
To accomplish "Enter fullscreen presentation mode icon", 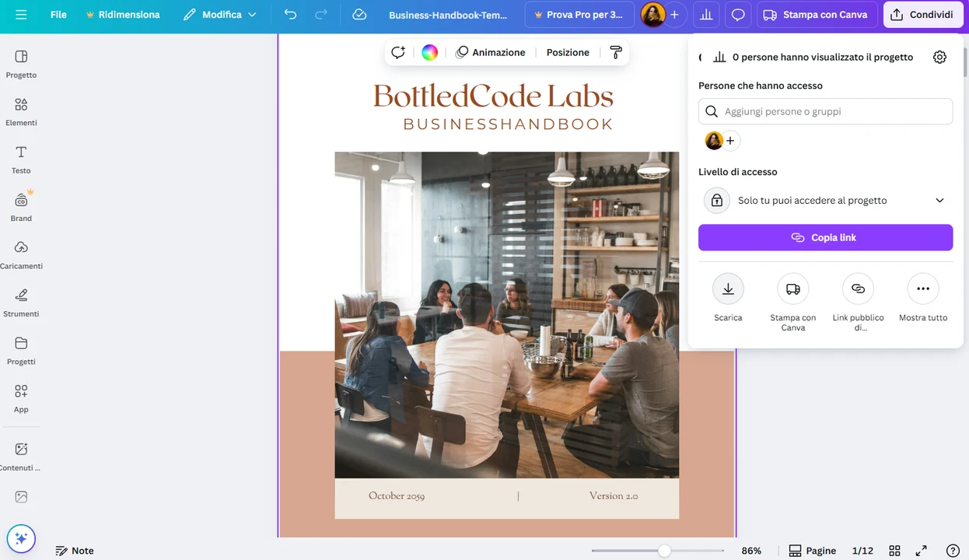I will [922, 551].
